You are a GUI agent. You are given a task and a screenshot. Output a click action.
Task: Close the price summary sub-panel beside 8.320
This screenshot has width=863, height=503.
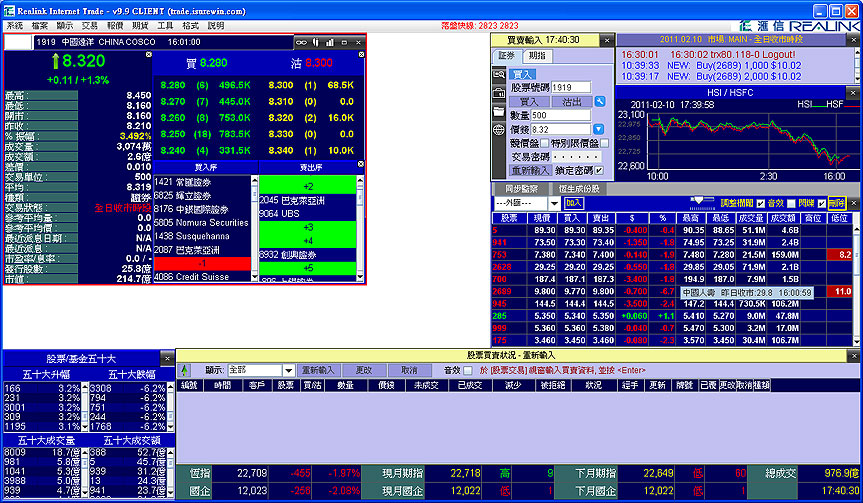[x=149, y=54]
